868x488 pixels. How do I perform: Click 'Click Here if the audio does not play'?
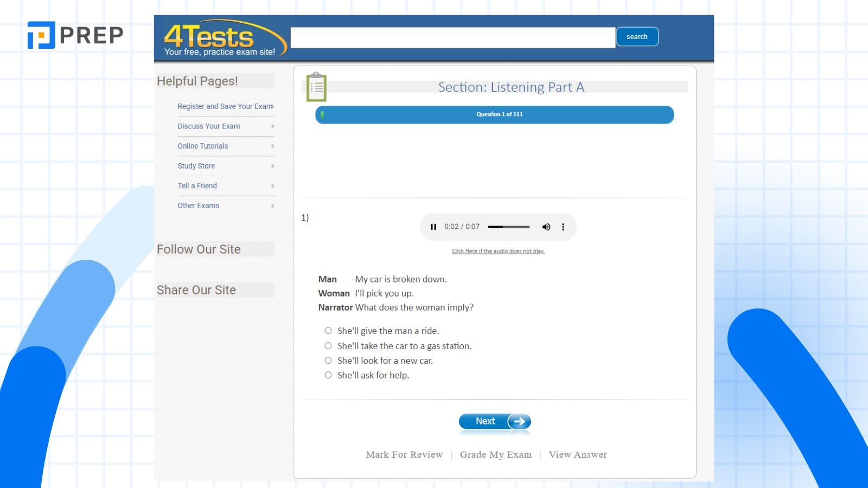[498, 251]
